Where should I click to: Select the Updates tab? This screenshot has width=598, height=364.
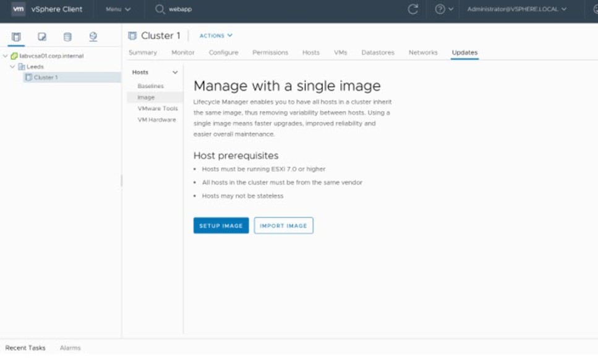pyautogui.click(x=464, y=53)
